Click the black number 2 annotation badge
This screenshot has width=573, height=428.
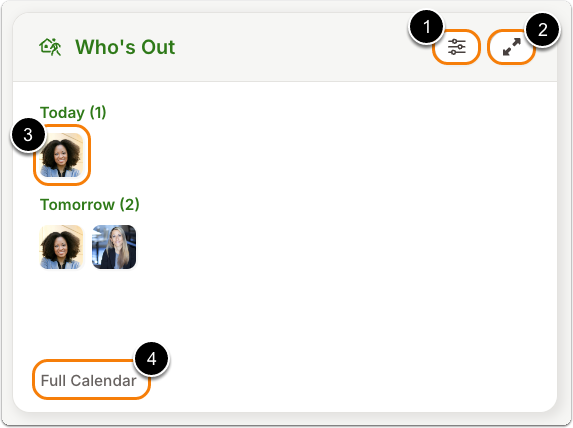[543, 30]
